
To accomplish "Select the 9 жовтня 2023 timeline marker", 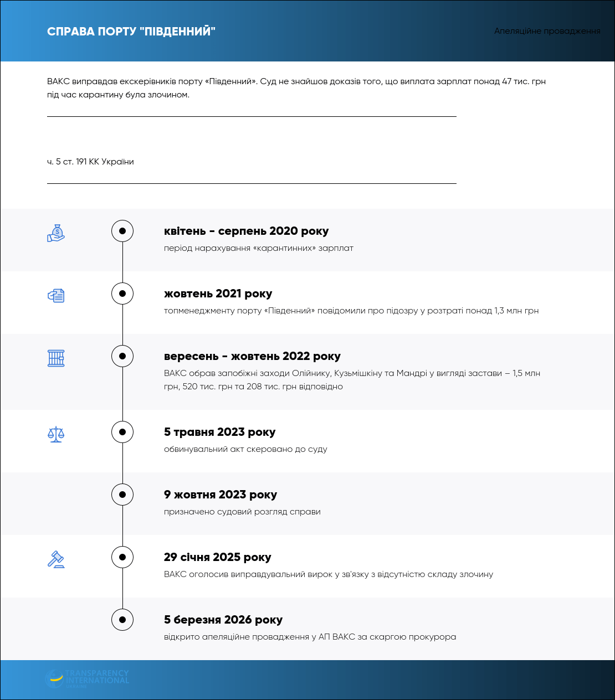I will pos(122,495).
